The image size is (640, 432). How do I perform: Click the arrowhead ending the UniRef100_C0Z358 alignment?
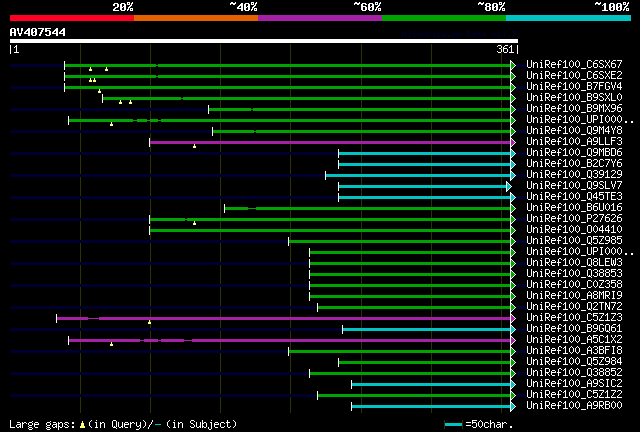click(513, 285)
